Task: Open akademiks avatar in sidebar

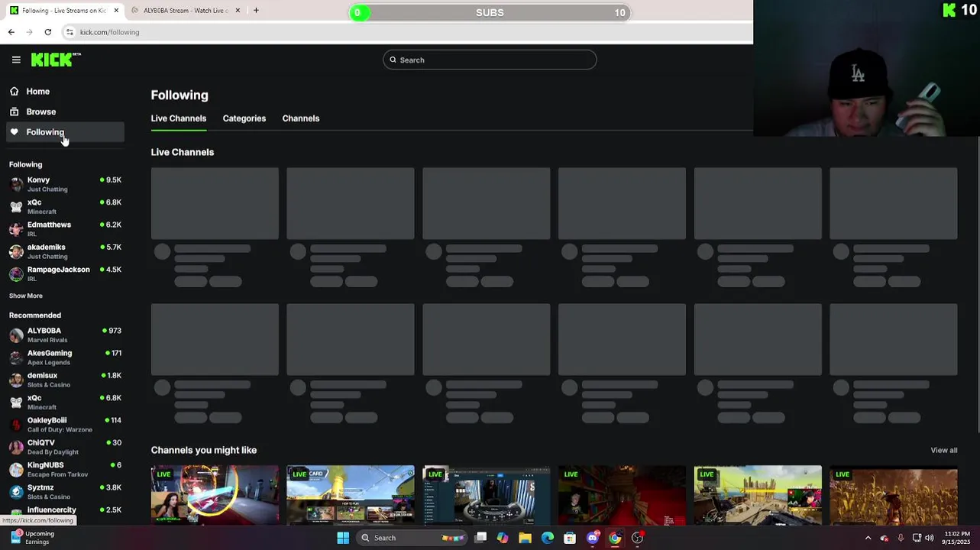Action: pos(16,251)
